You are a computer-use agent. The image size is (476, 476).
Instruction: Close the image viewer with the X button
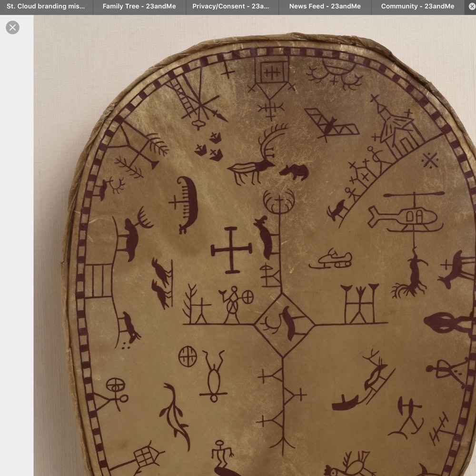pos(12,28)
